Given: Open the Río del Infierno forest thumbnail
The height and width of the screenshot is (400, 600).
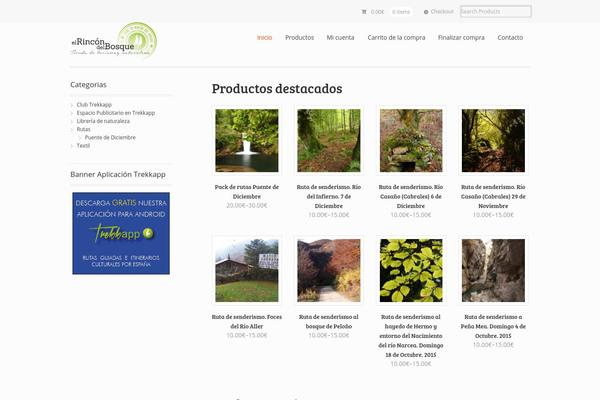Looking at the screenshot, I should (x=328, y=141).
